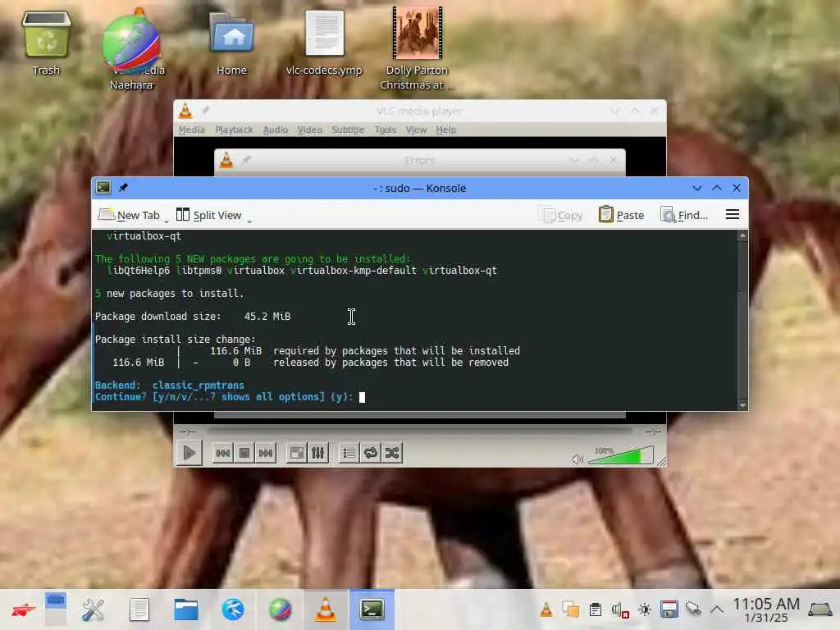Screen dimensions: 840x630
Task: Open the muted audio volume tray icon
Action: point(620,610)
